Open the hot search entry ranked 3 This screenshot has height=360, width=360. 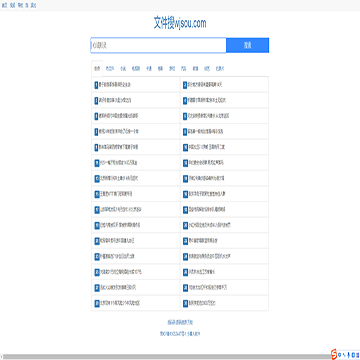point(115,100)
